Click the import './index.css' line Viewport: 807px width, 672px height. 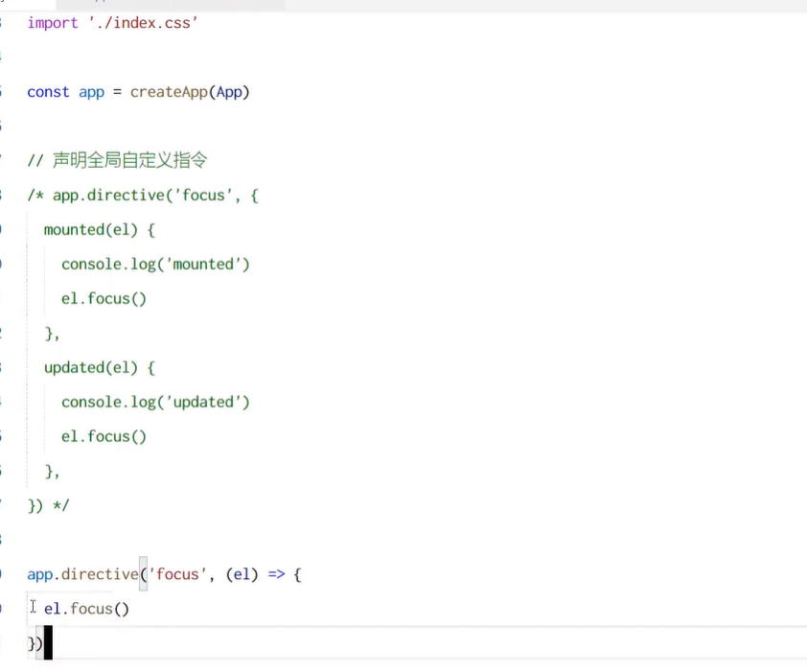112,23
